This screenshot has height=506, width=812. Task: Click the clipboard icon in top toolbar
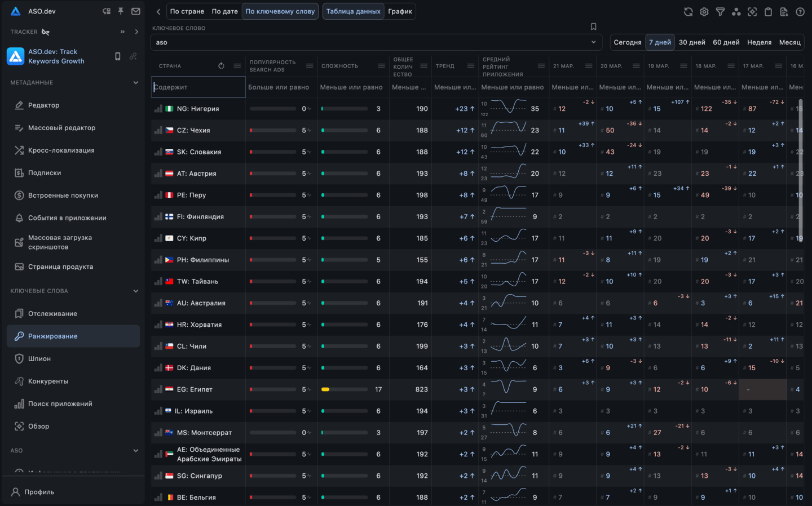[768, 11]
